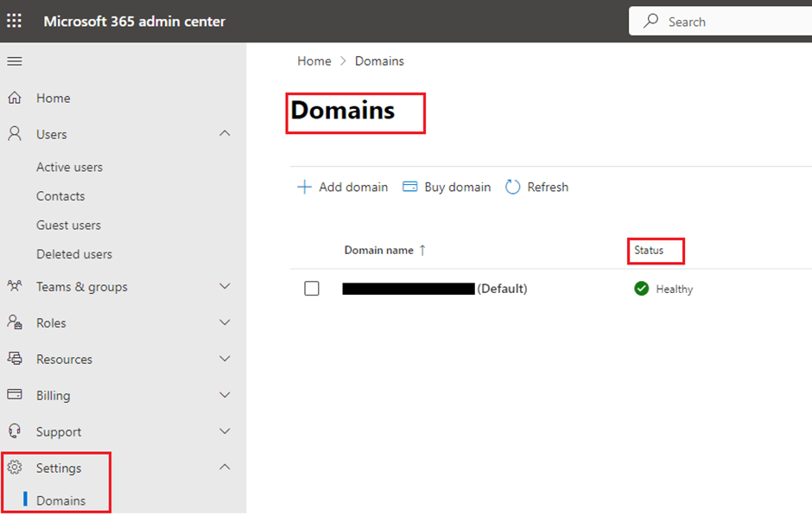Screen dimensions: 812x516
Task: Open Deleted users in the sidebar
Action: (x=74, y=254)
